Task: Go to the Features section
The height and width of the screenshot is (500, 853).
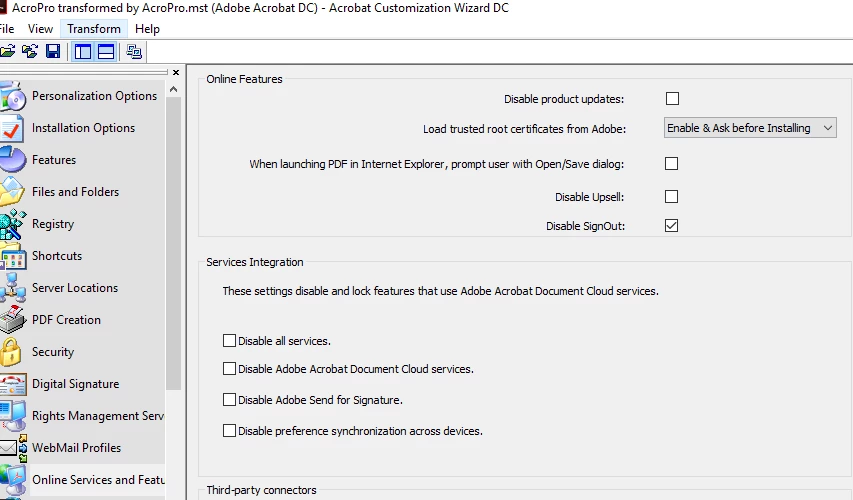Action: pyautogui.click(x=54, y=160)
